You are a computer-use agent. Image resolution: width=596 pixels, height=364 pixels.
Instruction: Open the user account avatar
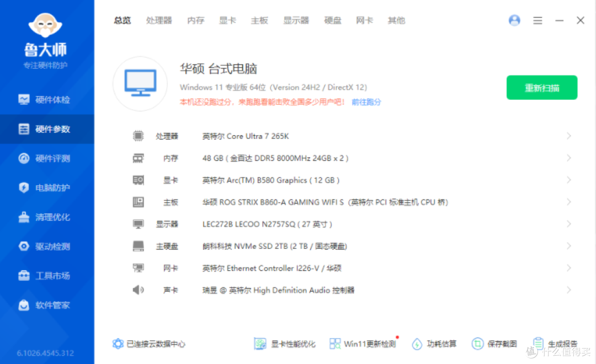pyautogui.click(x=514, y=20)
